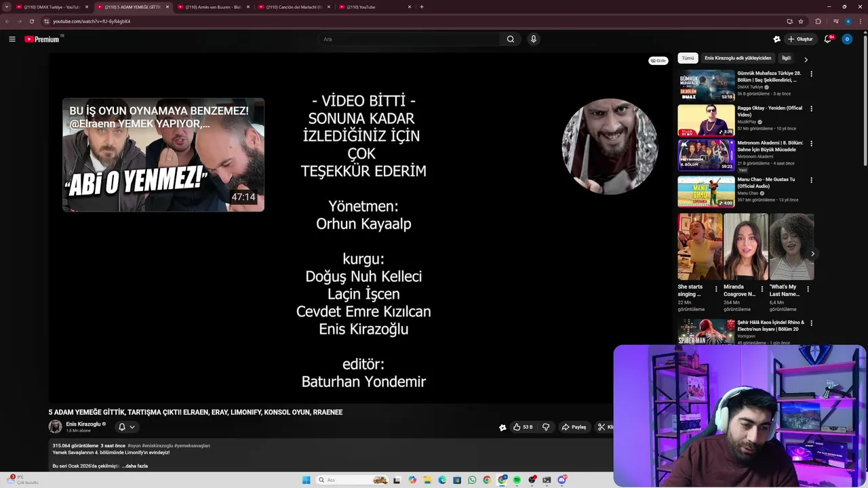Like the video (53 B)

522,427
